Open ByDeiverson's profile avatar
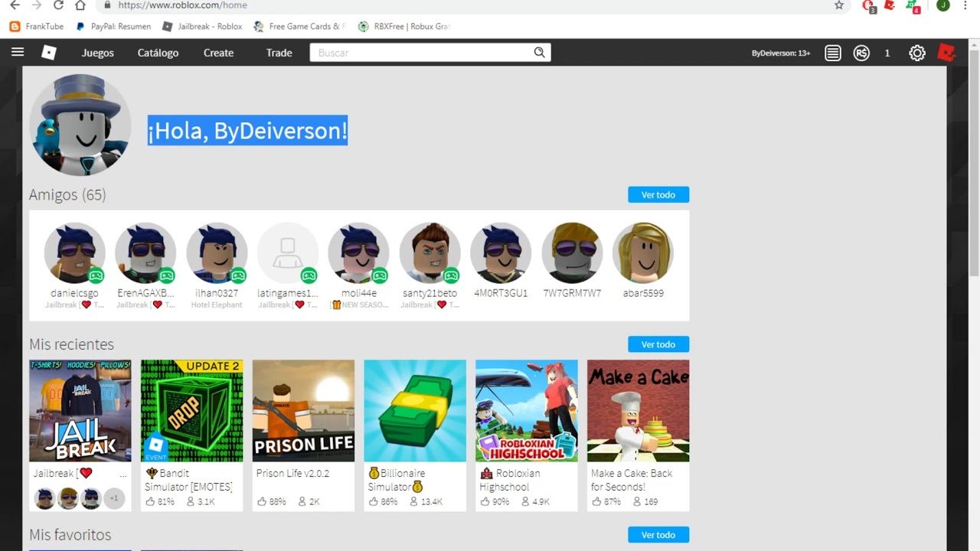Image resolution: width=980 pixels, height=551 pixels. coord(80,125)
